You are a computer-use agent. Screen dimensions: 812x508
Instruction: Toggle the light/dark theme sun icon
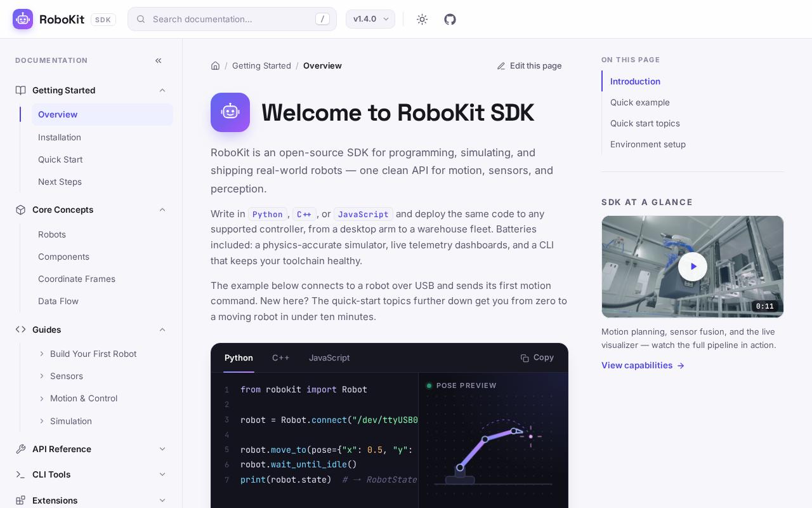[x=422, y=19]
